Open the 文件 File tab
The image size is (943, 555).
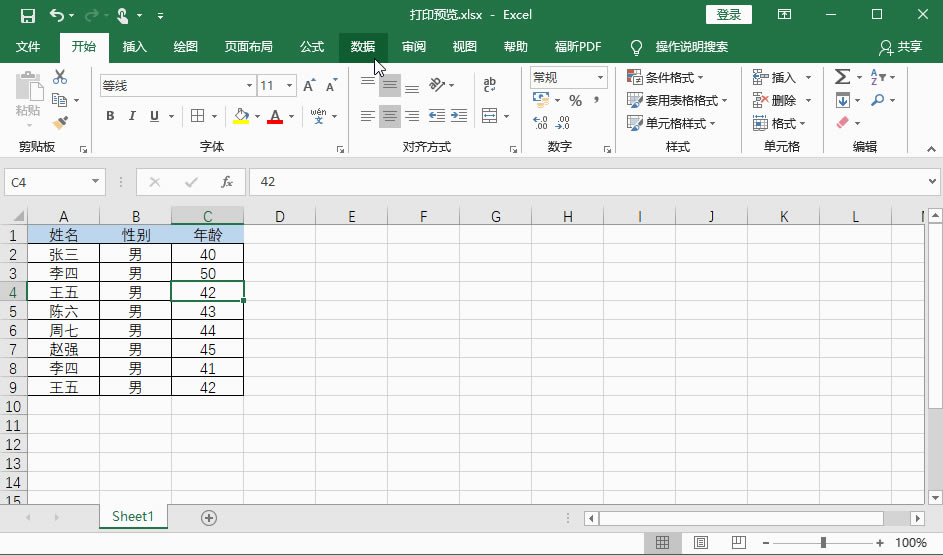pos(28,47)
